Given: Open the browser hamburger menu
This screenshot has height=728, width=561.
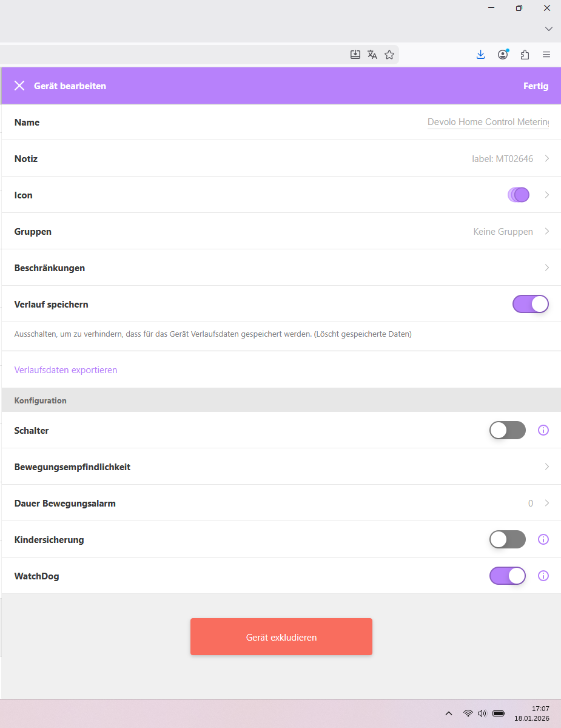Looking at the screenshot, I should pyautogui.click(x=546, y=55).
